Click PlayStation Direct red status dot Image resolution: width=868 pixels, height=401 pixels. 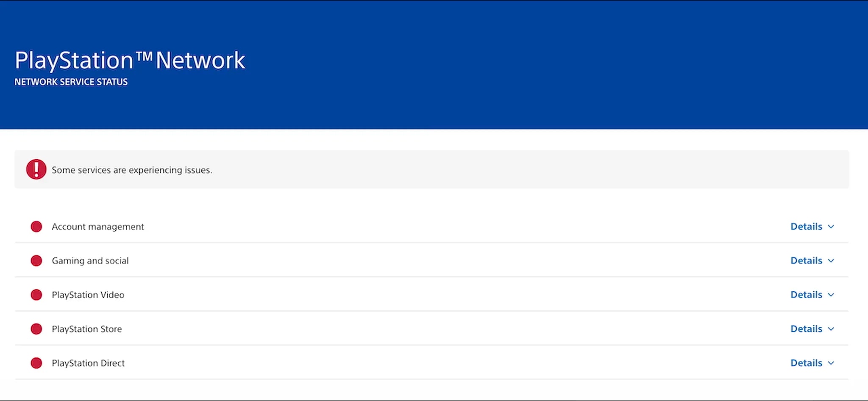click(36, 363)
